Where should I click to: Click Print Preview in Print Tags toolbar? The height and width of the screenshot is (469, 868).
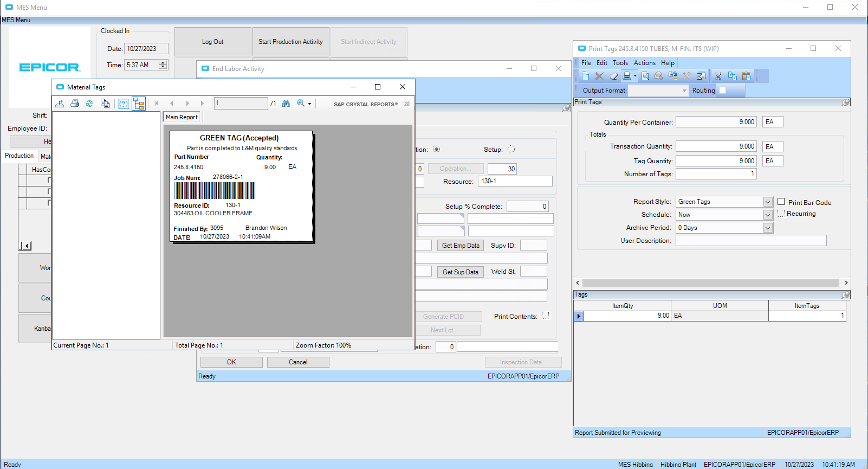(x=645, y=76)
